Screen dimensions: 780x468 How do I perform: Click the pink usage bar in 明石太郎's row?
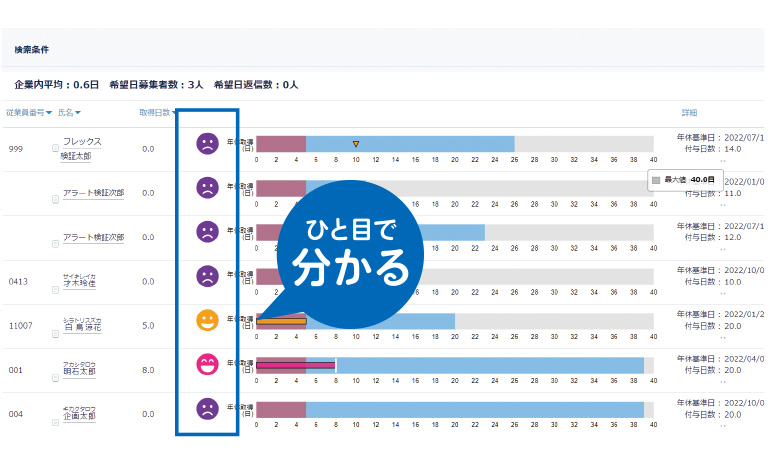click(295, 365)
